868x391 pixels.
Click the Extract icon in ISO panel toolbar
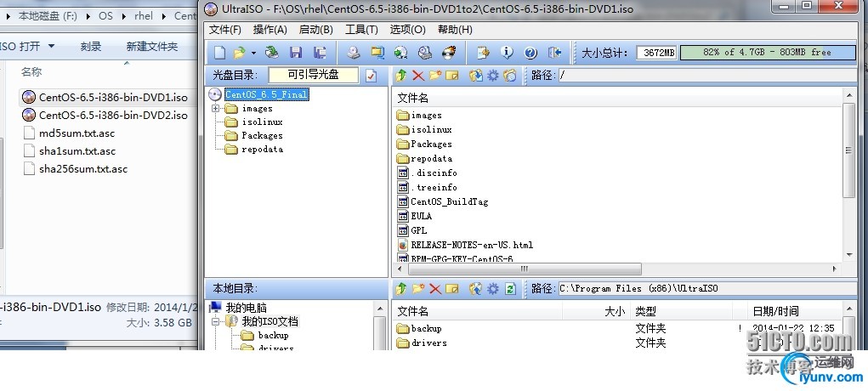[x=475, y=76]
